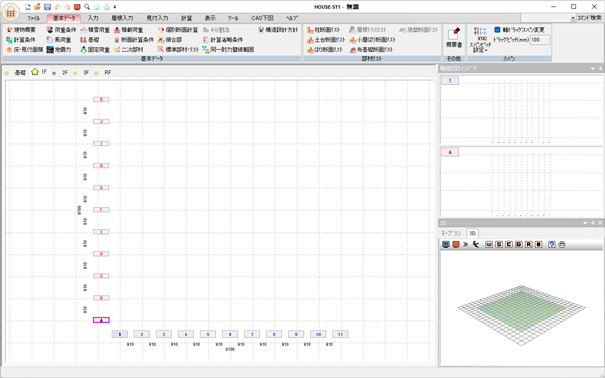
Task: Open 個別断面計算 in the ribbon
Action: pos(178,30)
